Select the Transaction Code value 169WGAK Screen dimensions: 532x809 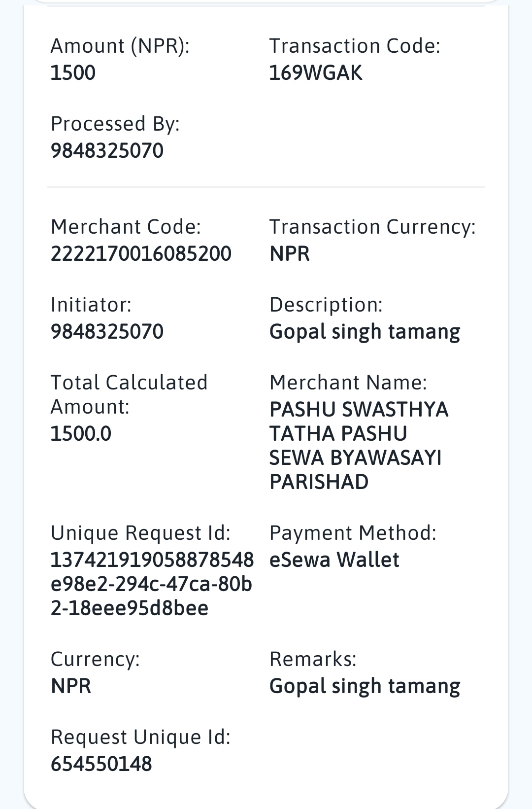point(315,73)
